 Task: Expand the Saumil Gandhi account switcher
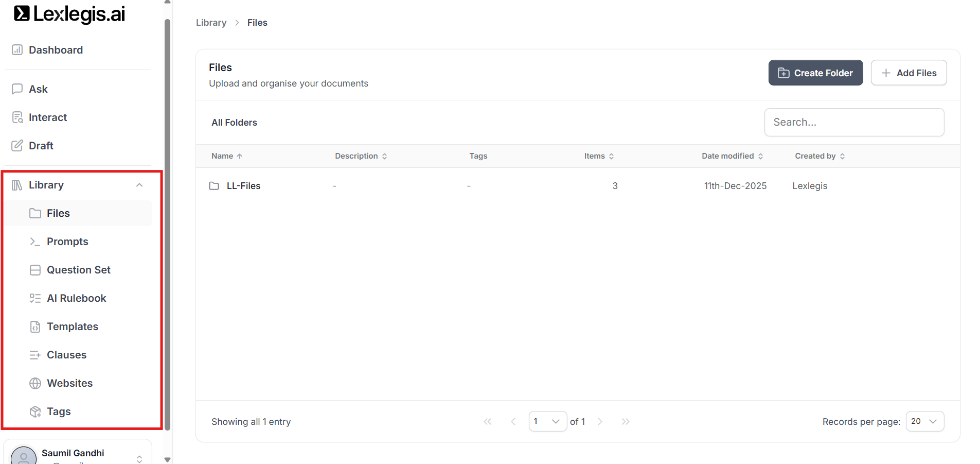point(139,458)
